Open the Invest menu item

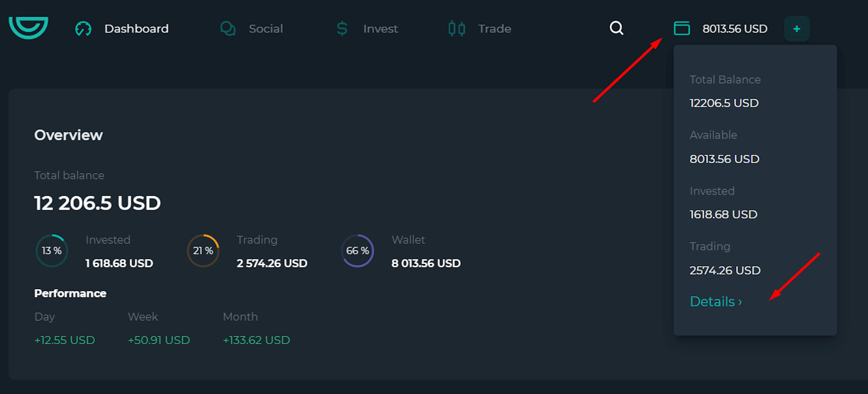380,29
